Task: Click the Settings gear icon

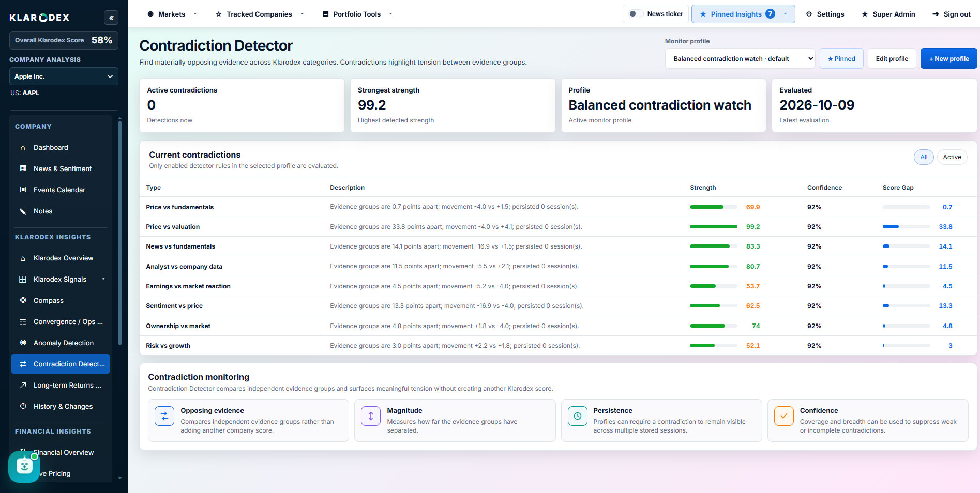Action: pos(809,14)
